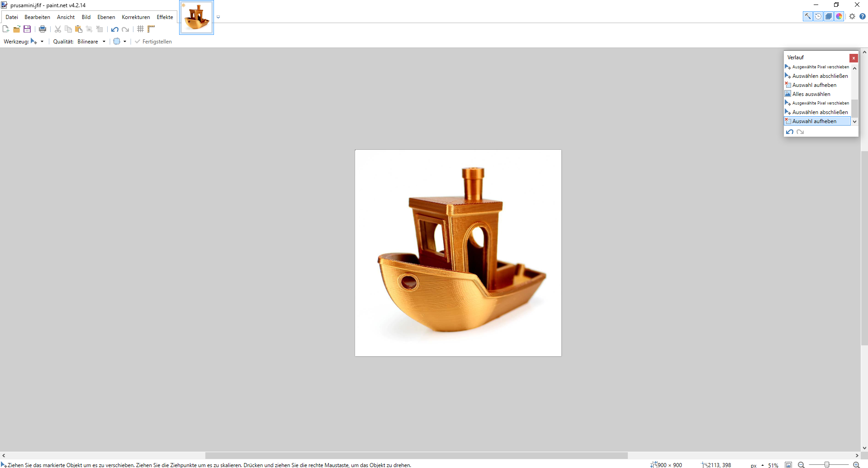Redo with the toolbar gray arrow
Image resolution: width=868 pixels, height=468 pixels.
125,29
